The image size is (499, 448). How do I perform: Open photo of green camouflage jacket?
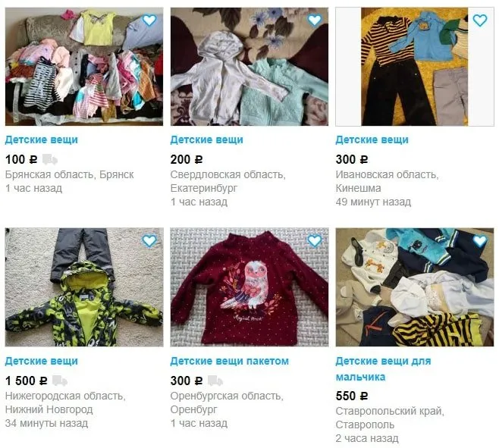(84, 287)
